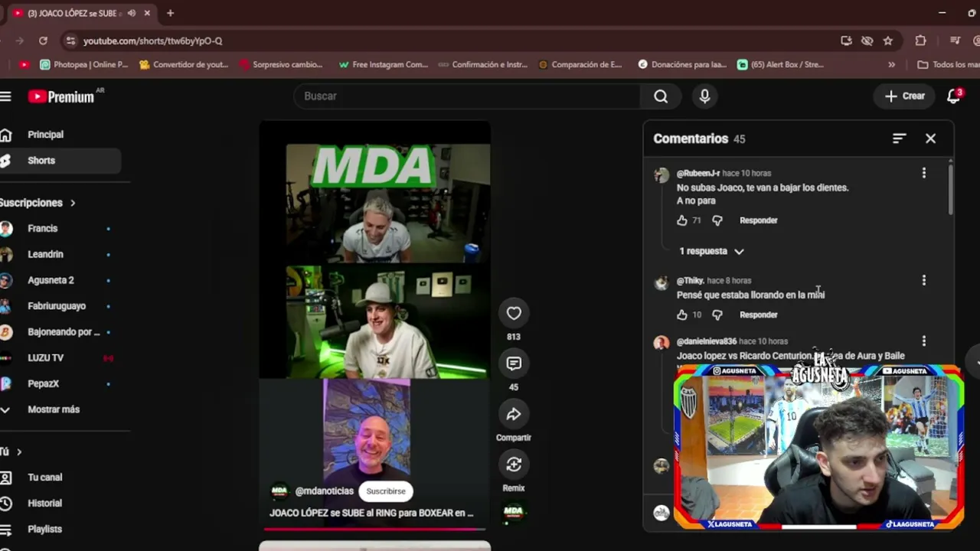
Task: Open the Photopea bookmark
Action: [x=84, y=65]
